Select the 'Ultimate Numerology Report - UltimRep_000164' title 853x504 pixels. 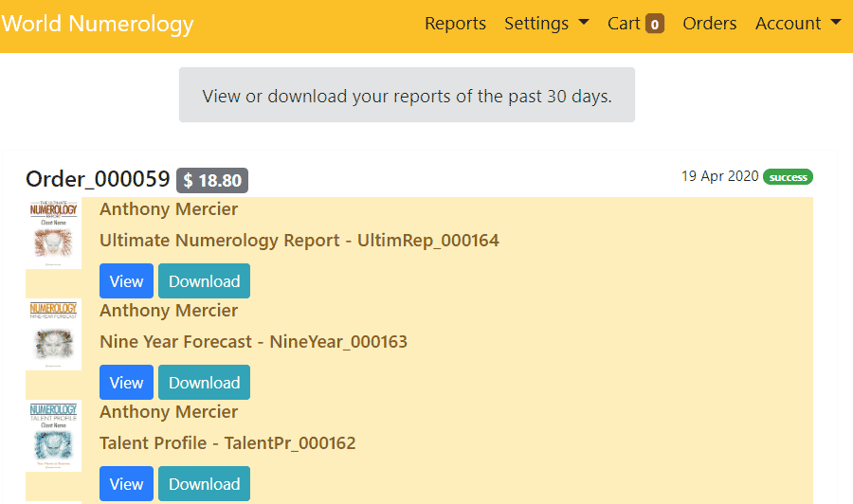point(299,241)
